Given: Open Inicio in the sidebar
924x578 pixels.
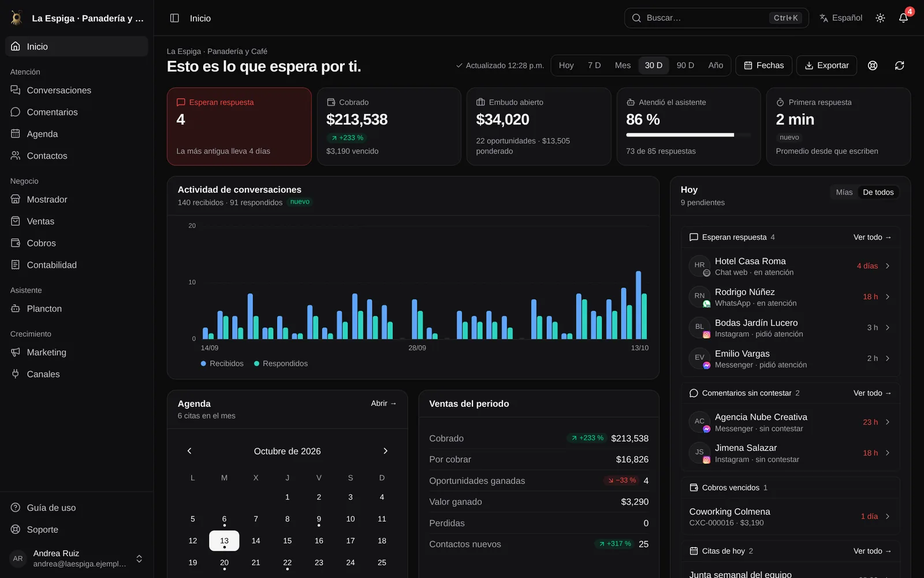Looking at the screenshot, I should click(x=77, y=46).
